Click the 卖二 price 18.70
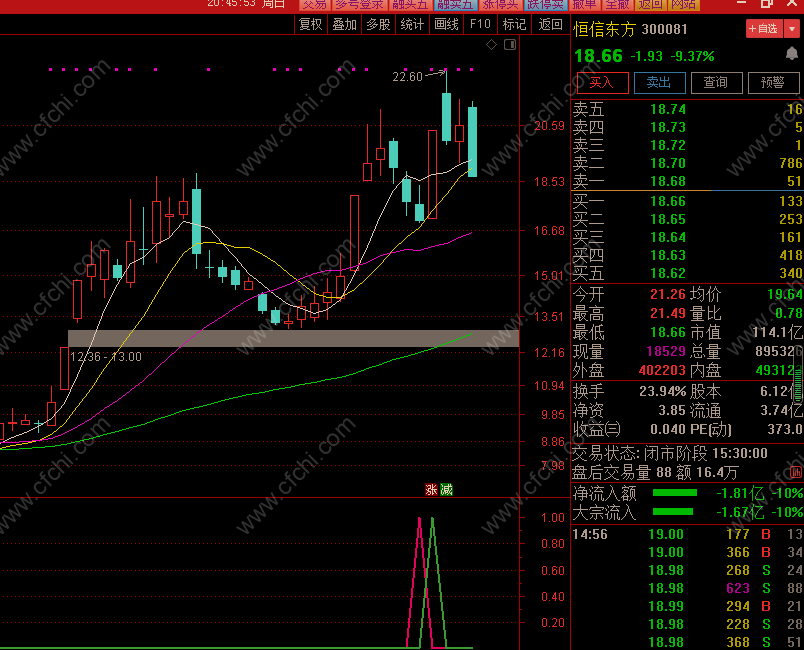This screenshot has height=650, width=804. pos(668,163)
